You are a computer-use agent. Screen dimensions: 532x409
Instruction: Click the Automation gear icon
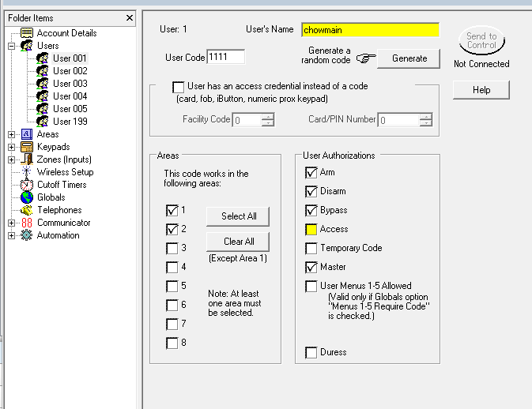[27, 235]
